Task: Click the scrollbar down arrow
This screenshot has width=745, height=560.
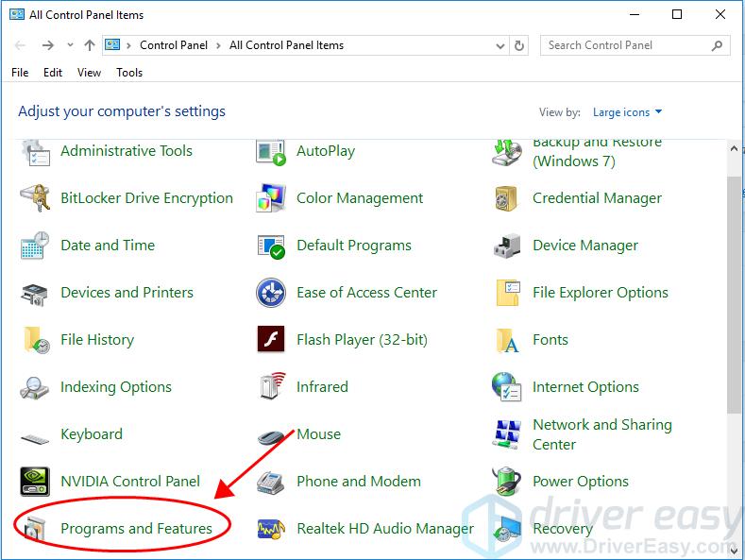Action: coord(734,550)
